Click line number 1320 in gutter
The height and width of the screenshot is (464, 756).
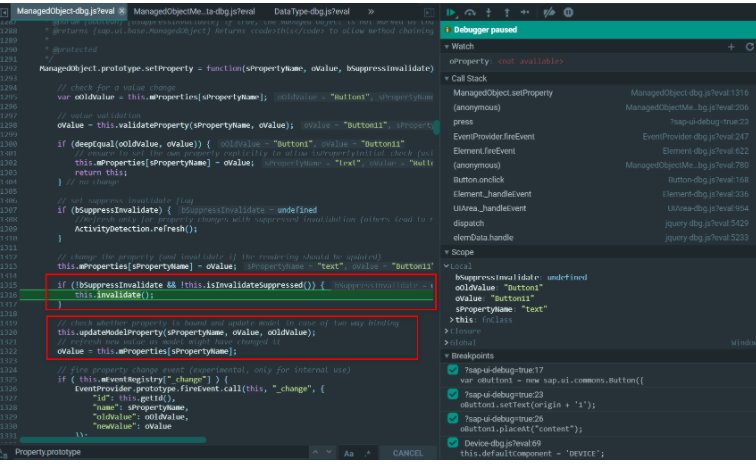pos(9,332)
